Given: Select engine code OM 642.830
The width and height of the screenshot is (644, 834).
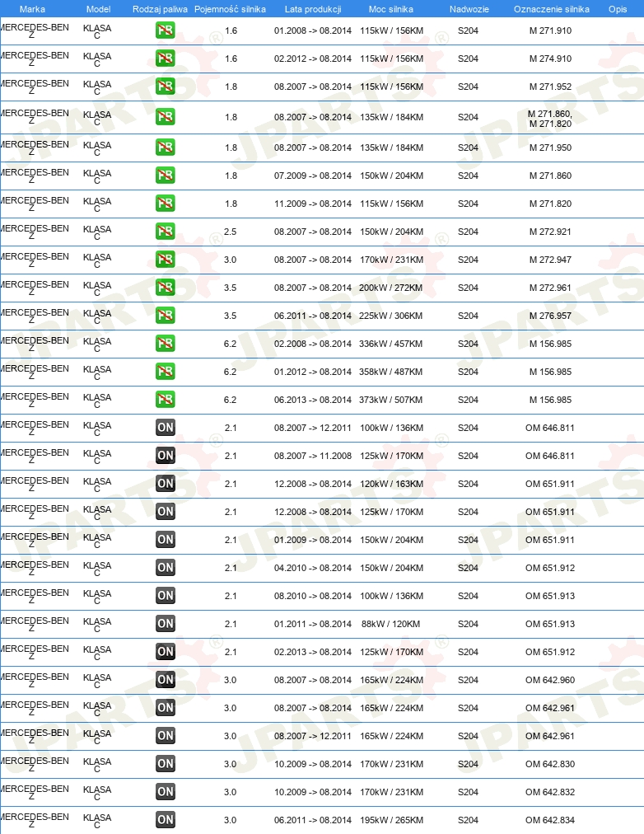Looking at the screenshot, I should [550, 764].
